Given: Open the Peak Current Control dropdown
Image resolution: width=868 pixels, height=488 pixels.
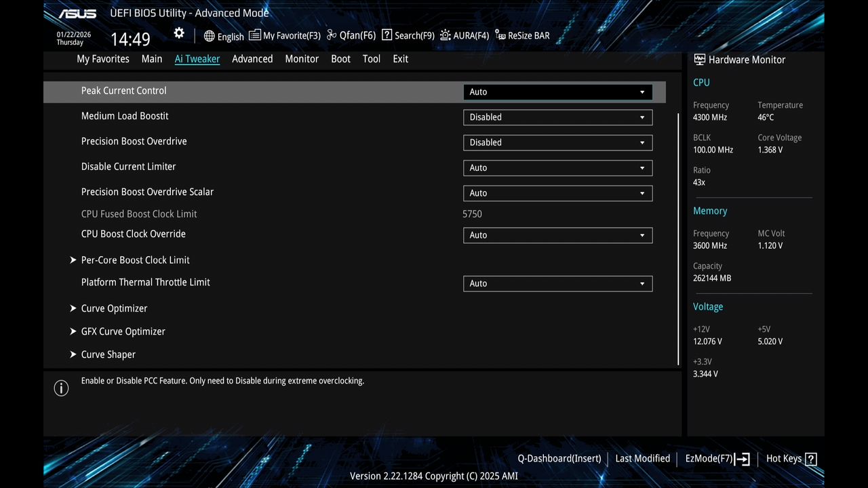Looking at the screenshot, I should [557, 91].
